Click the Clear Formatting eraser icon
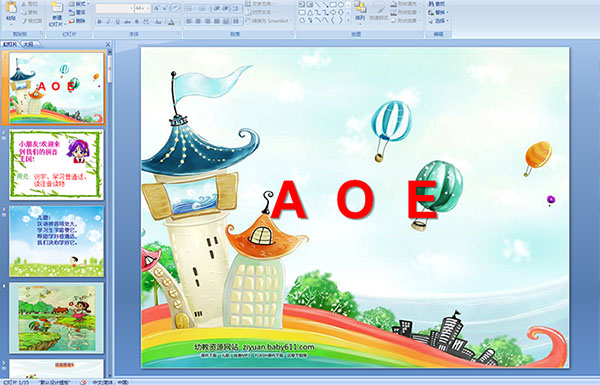600x385 pixels. click(x=176, y=8)
